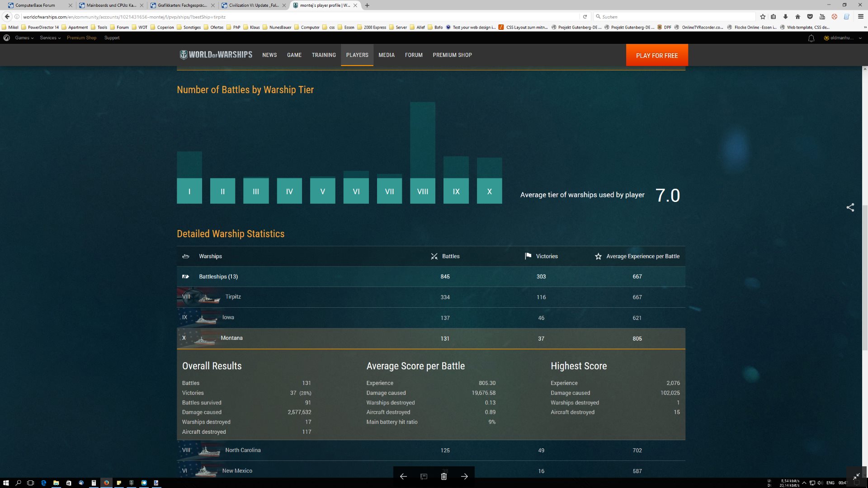Select the tier X bar in chart
Viewport: 868px width, 488px height.
pyautogui.click(x=489, y=181)
